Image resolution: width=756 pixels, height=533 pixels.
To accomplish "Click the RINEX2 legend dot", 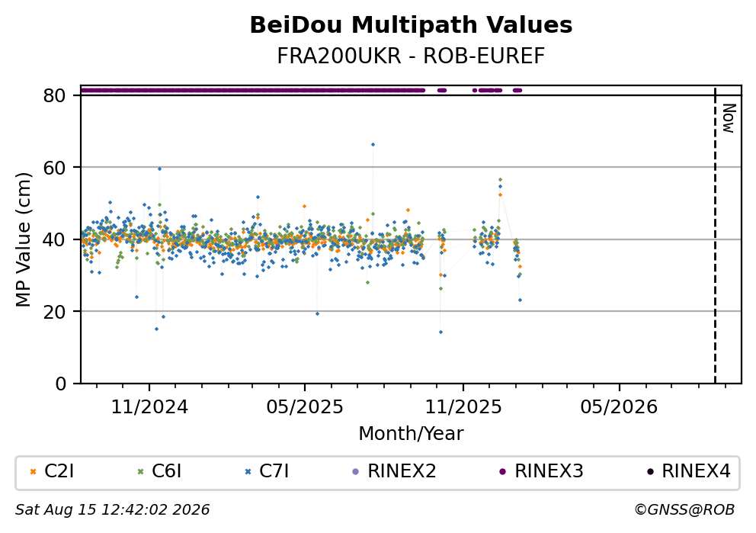I will pos(356,472).
